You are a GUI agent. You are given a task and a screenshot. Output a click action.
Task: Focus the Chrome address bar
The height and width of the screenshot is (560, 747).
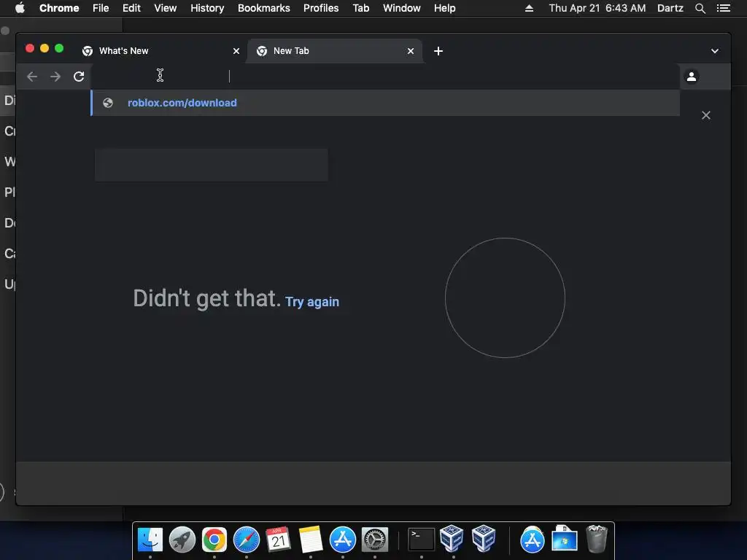tap(385, 76)
